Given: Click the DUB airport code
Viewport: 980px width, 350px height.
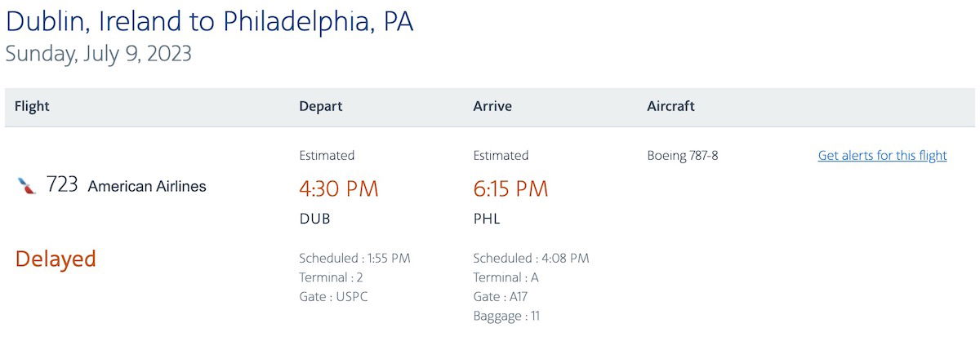Looking at the screenshot, I should click(x=314, y=219).
